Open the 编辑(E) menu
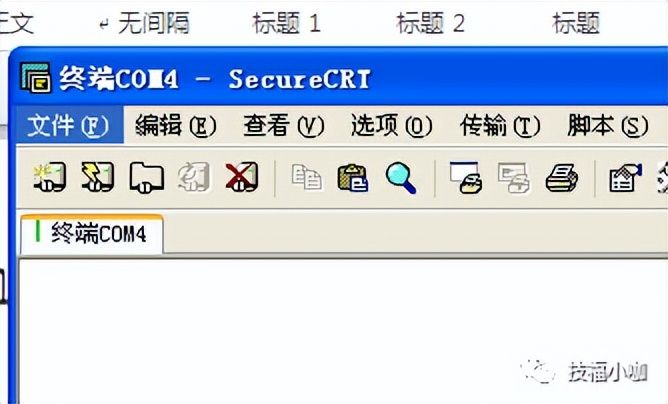This screenshot has width=668, height=404. click(x=176, y=126)
